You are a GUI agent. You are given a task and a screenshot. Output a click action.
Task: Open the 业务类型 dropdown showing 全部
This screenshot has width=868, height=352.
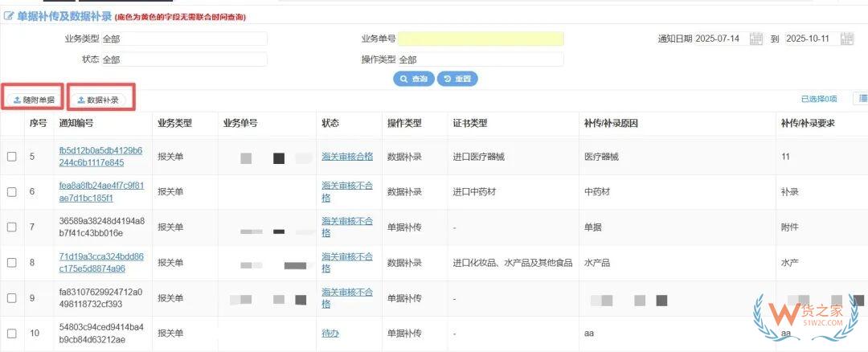184,39
